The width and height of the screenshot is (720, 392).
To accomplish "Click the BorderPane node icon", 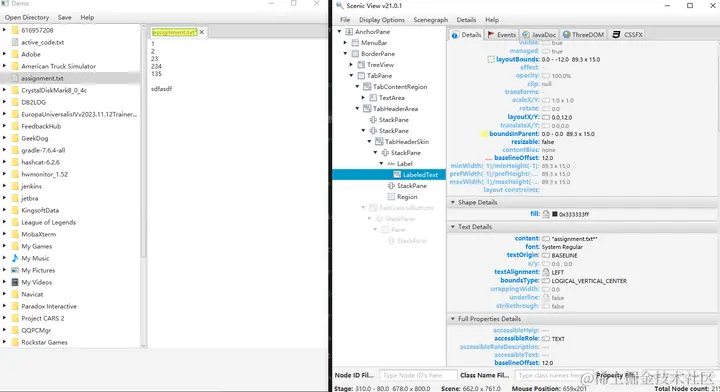I will [x=355, y=54].
